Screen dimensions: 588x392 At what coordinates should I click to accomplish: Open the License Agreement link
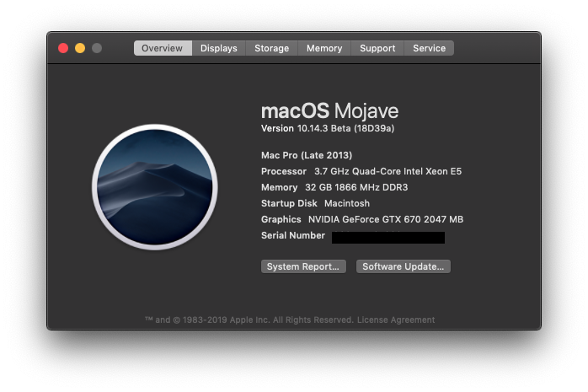396,320
